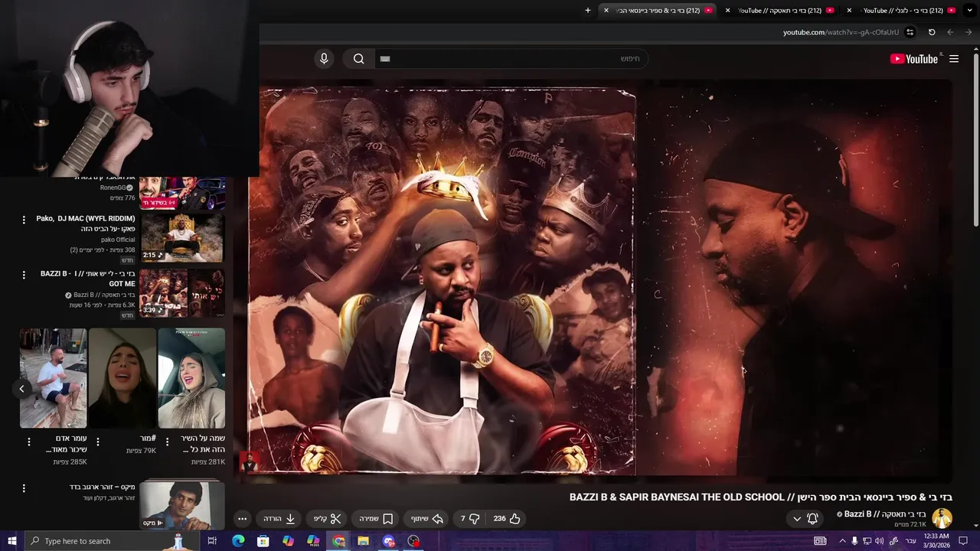The image size is (980, 551).
Task: Open the RonenGG live stream thumbnail
Action: 182,193
